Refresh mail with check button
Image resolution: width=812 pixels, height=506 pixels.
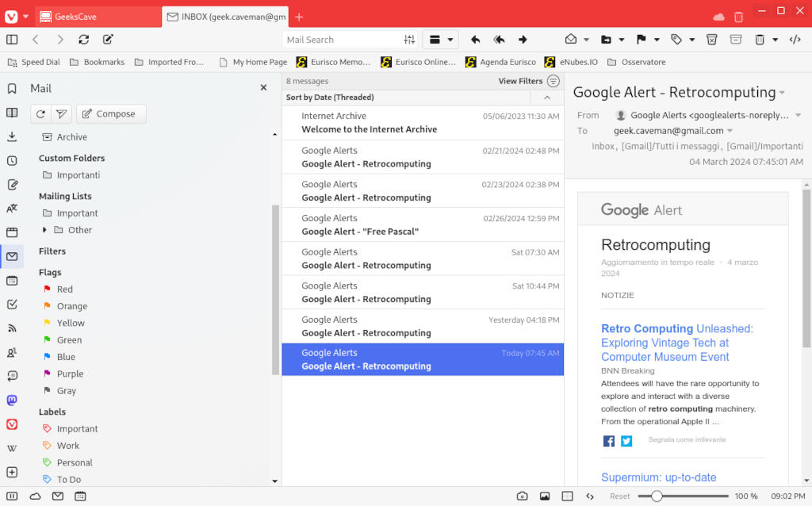(x=40, y=114)
